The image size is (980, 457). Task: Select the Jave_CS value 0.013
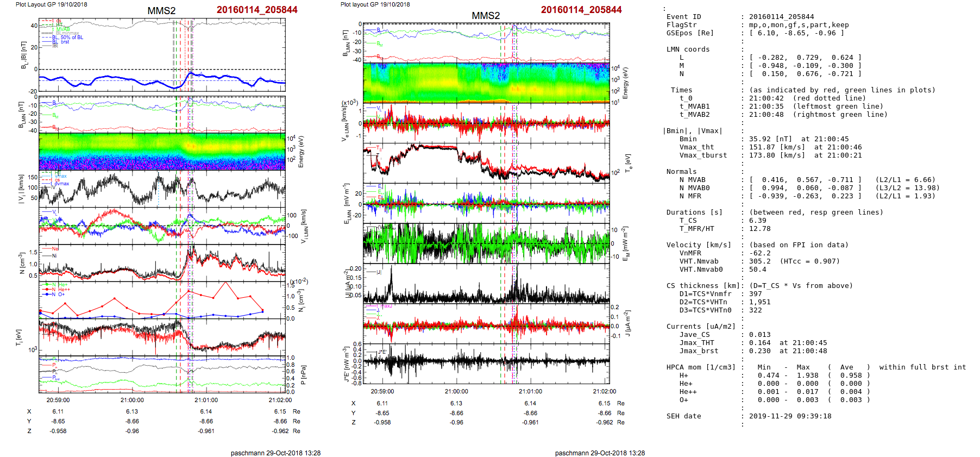click(x=760, y=335)
